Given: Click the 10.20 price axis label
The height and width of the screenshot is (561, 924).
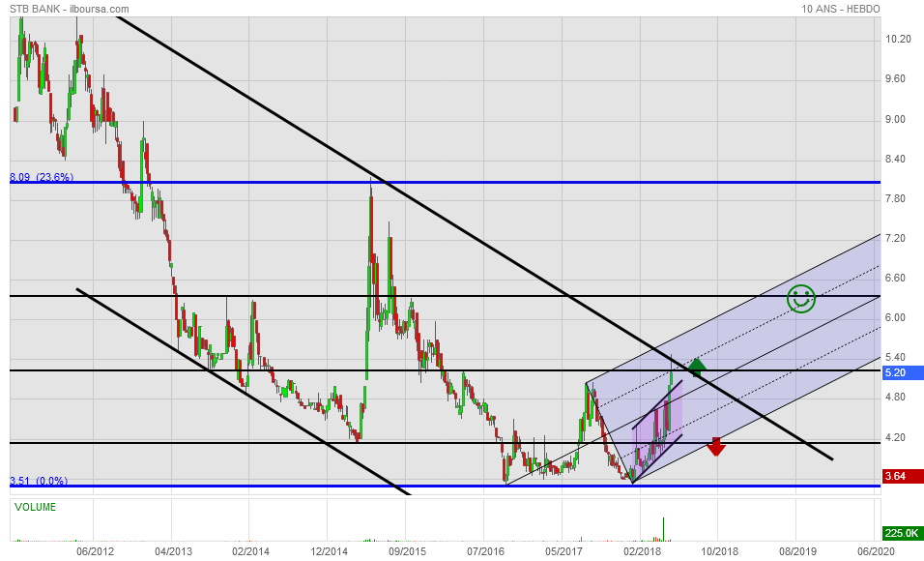Looking at the screenshot, I should point(898,40).
